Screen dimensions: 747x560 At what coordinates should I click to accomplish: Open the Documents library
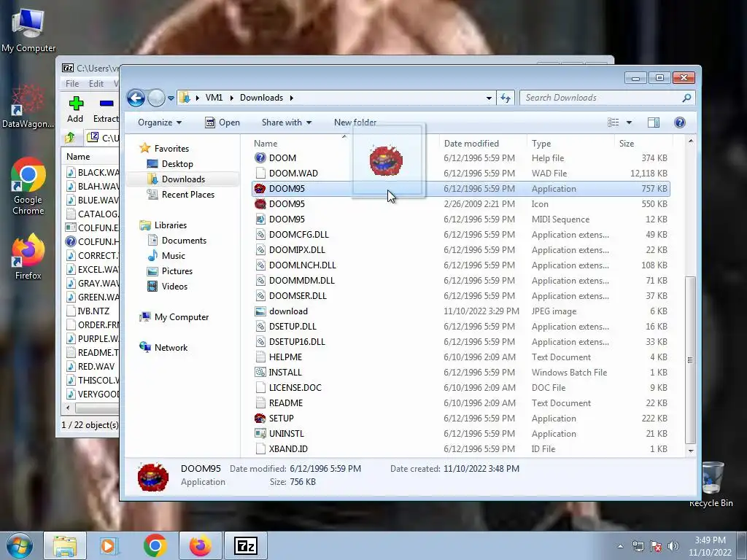pos(184,241)
